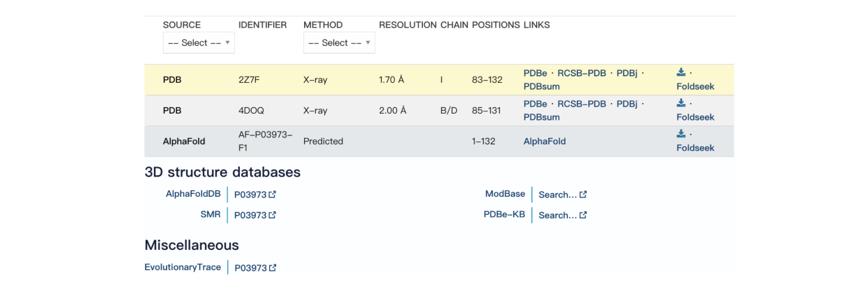Open Foldseek for the AlphaFold entry
The image size is (868, 290).
click(x=695, y=148)
